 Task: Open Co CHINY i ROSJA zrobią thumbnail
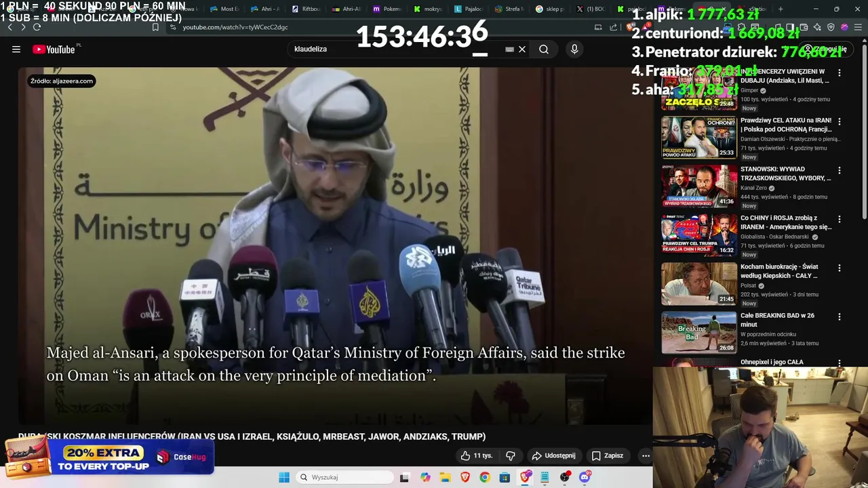coord(699,235)
